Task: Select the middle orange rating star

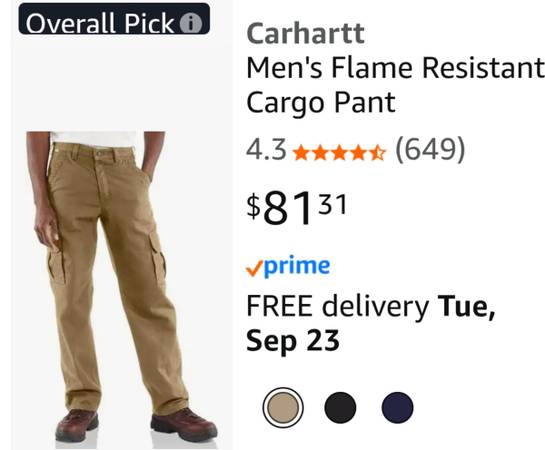Action: (x=339, y=153)
